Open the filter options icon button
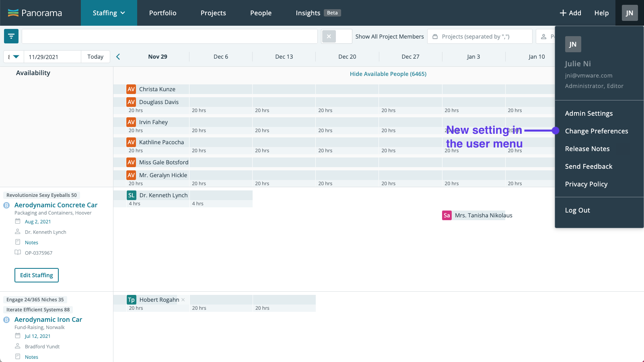Screen dimensions: 644x362 tap(11, 36)
